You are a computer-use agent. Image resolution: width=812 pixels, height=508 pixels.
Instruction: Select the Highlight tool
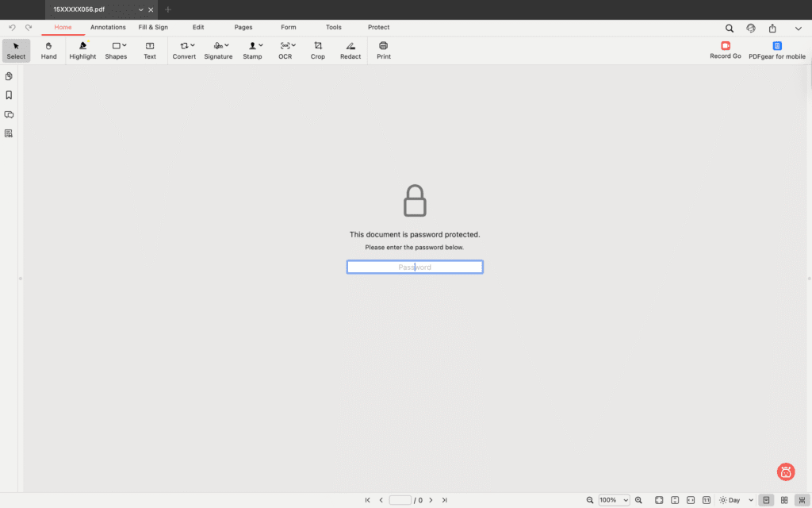coord(82,49)
